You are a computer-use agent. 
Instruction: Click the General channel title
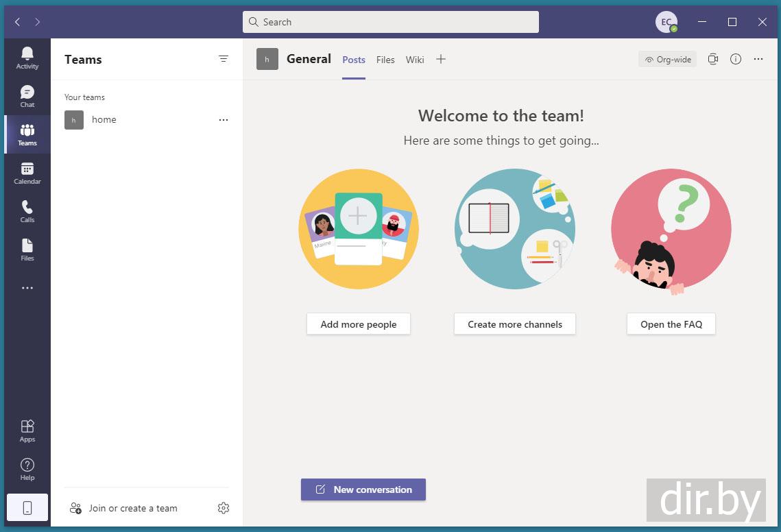click(309, 59)
